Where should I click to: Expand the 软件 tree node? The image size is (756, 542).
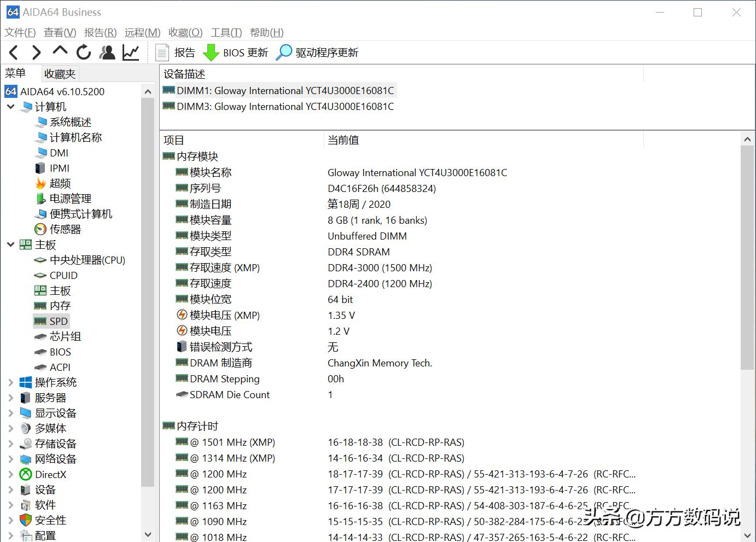coord(10,505)
